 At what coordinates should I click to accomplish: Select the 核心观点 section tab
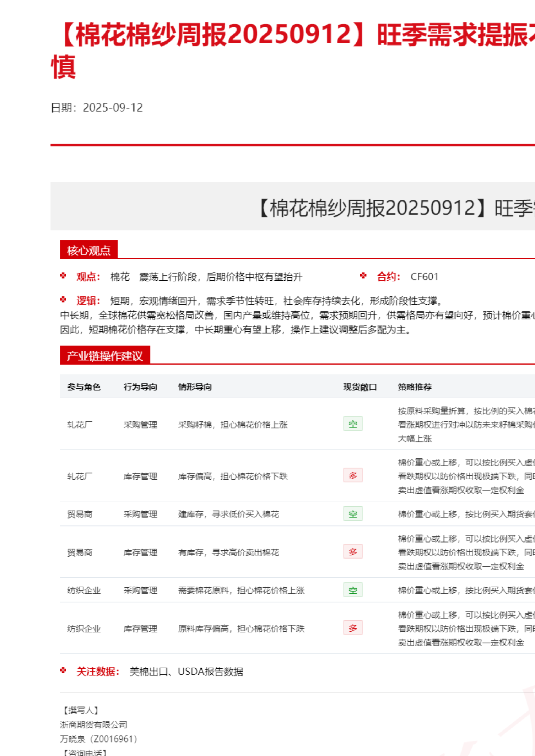[x=89, y=250]
